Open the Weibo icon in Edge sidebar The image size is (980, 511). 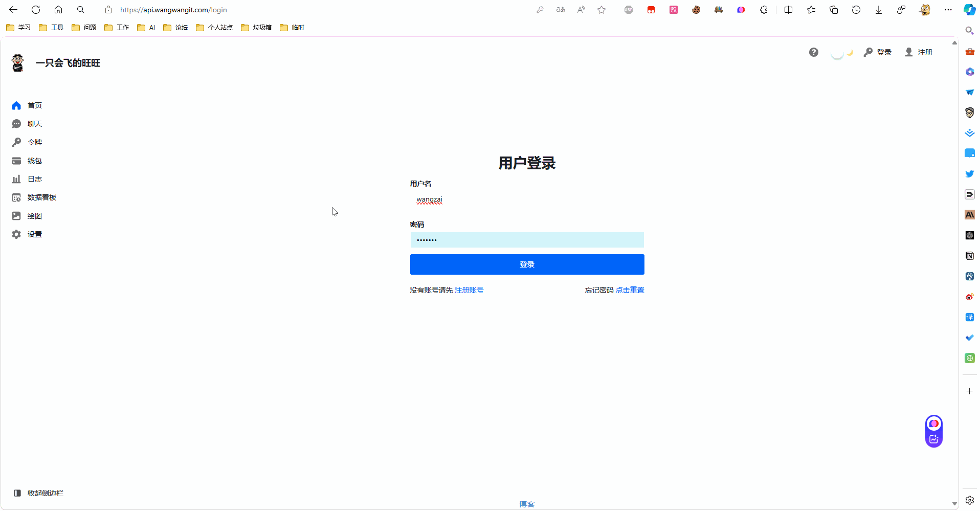pos(969,297)
